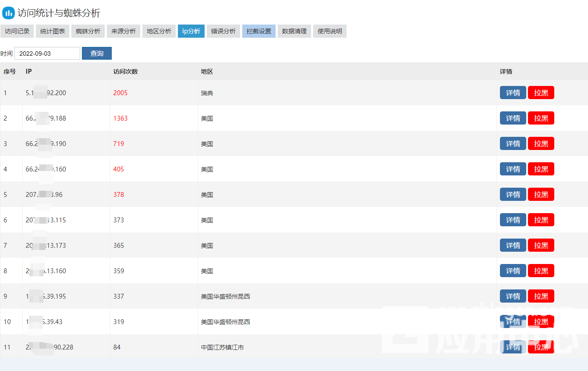Click 美国华盛顿州昆西 in row 10
This screenshot has width=588, height=371.
click(x=225, y=322)
